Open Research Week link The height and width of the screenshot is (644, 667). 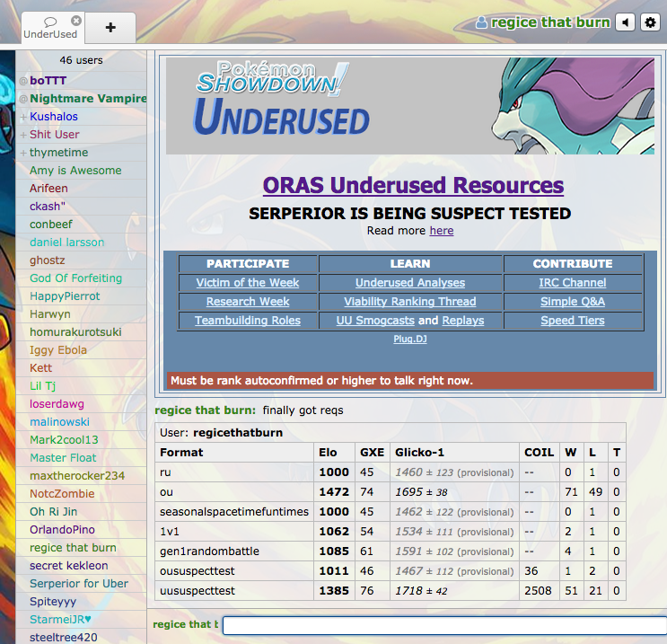(x=248, y=302)
